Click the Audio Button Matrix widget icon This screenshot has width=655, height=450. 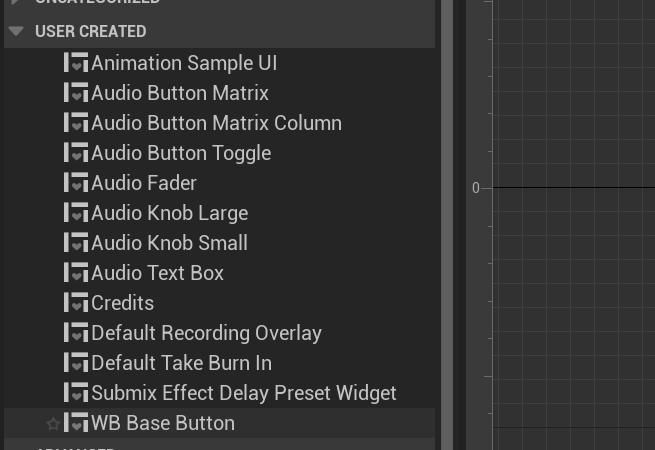(76, 93)
